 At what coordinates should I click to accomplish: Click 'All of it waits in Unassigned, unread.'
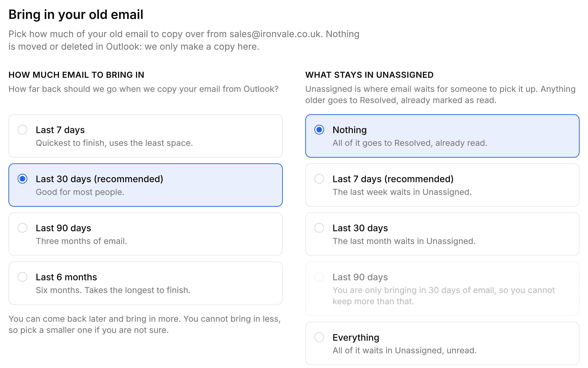tap(405, 351)
